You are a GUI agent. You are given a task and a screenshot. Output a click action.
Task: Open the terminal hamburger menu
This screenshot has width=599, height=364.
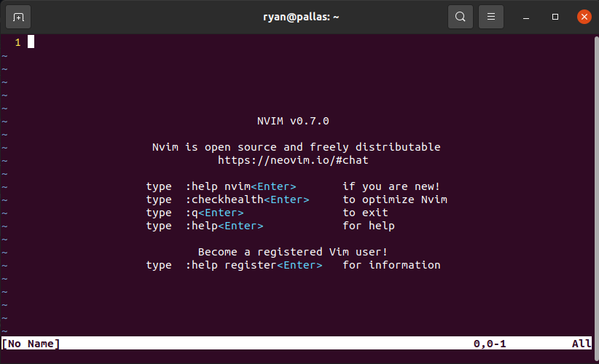click(492, 16)
